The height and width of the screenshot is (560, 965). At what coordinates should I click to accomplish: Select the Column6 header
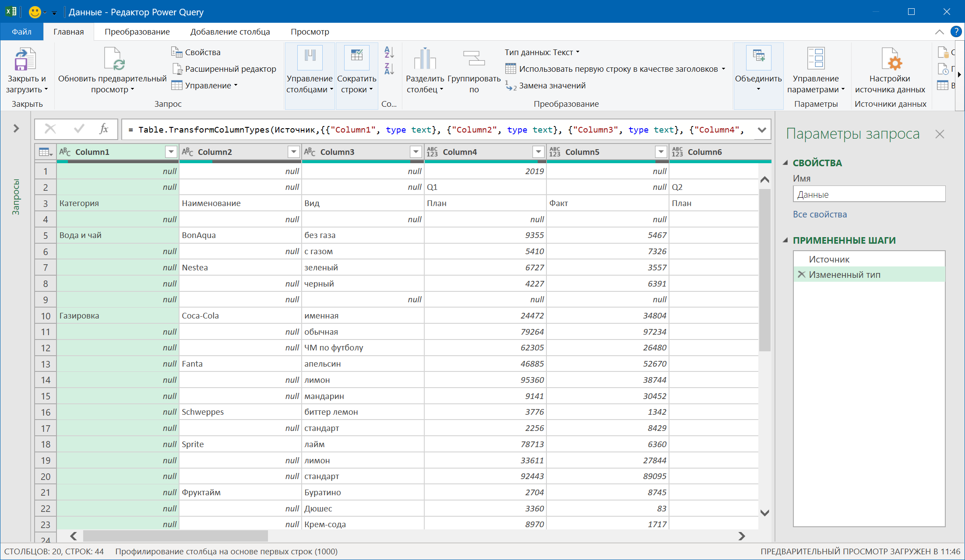(720, 152)
